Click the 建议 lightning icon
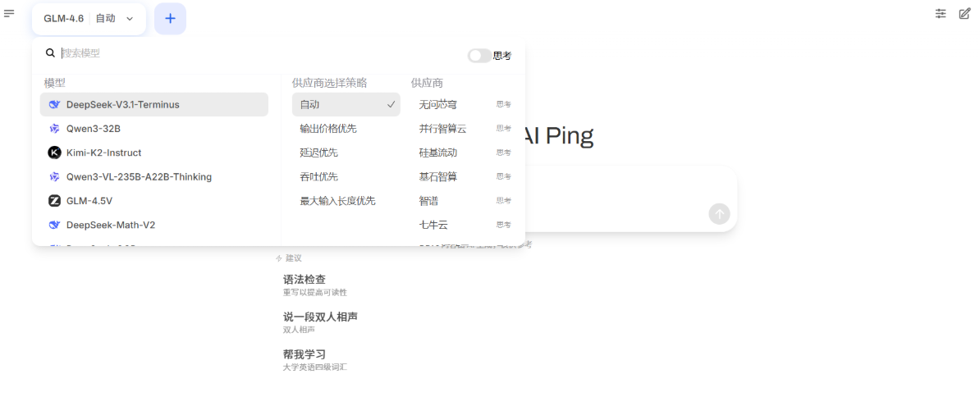The width and height of the screenshot is (980, 415). 279,258
